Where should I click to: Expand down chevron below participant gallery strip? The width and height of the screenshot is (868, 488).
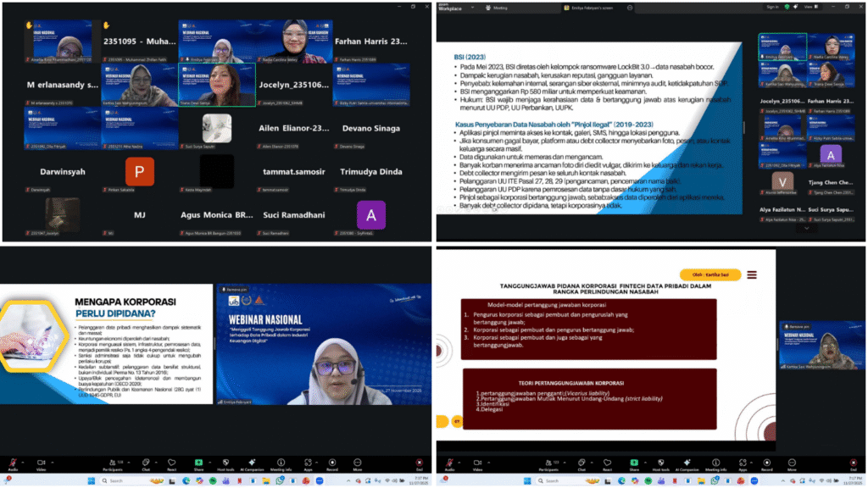point(805,227)
